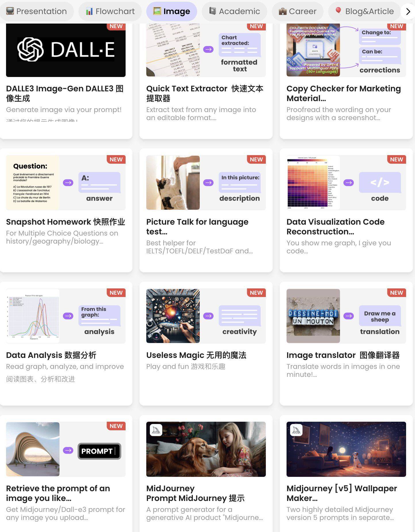Select the Image category tab
Screen dimensions: 415x532
(x=172, y=11)
